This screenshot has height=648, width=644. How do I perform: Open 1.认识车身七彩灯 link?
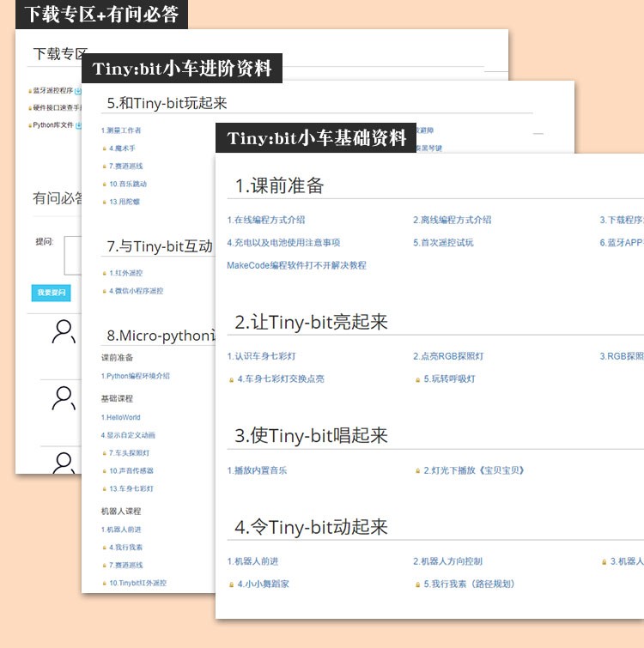[261, 356]
